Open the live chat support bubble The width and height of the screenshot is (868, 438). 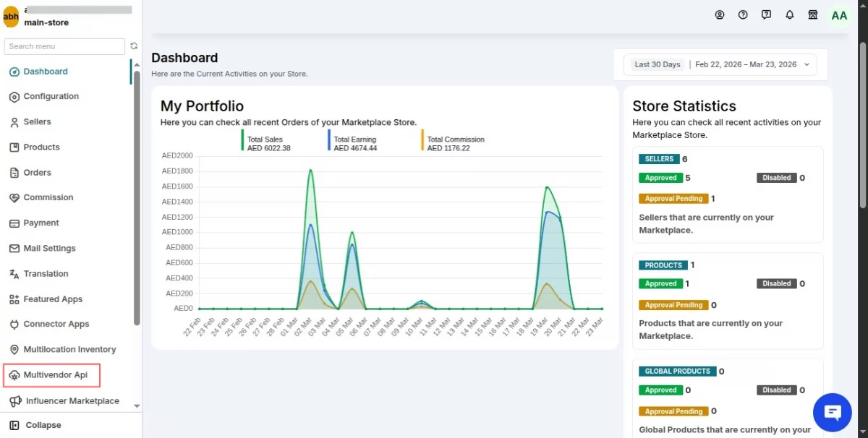pos(833,413)
